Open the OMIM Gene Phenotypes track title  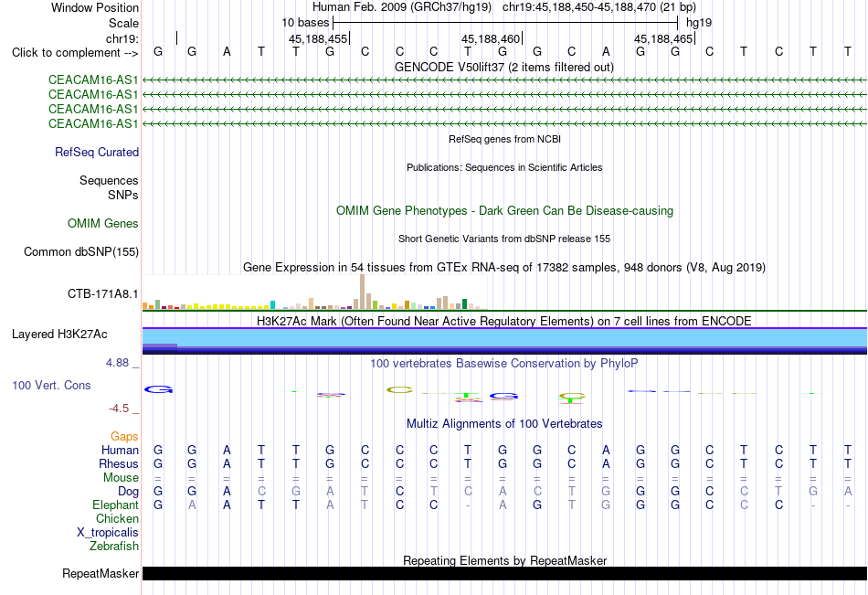tap(504, 210)
